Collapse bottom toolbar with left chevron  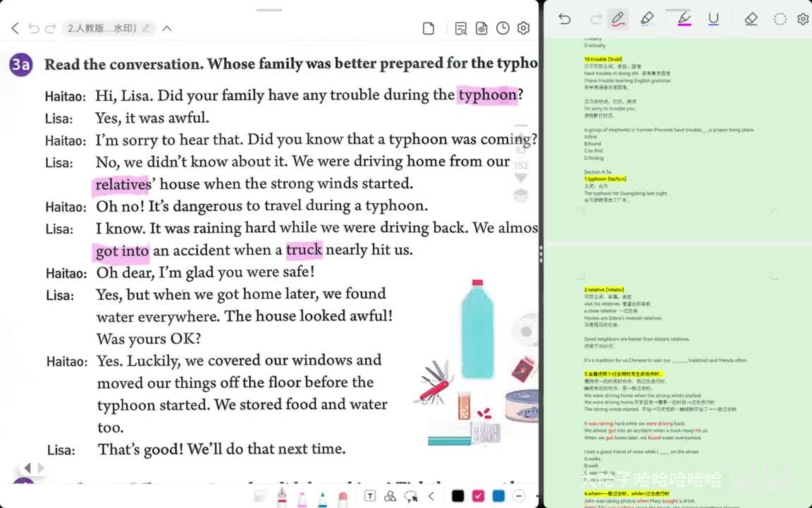tap(431, 496)
